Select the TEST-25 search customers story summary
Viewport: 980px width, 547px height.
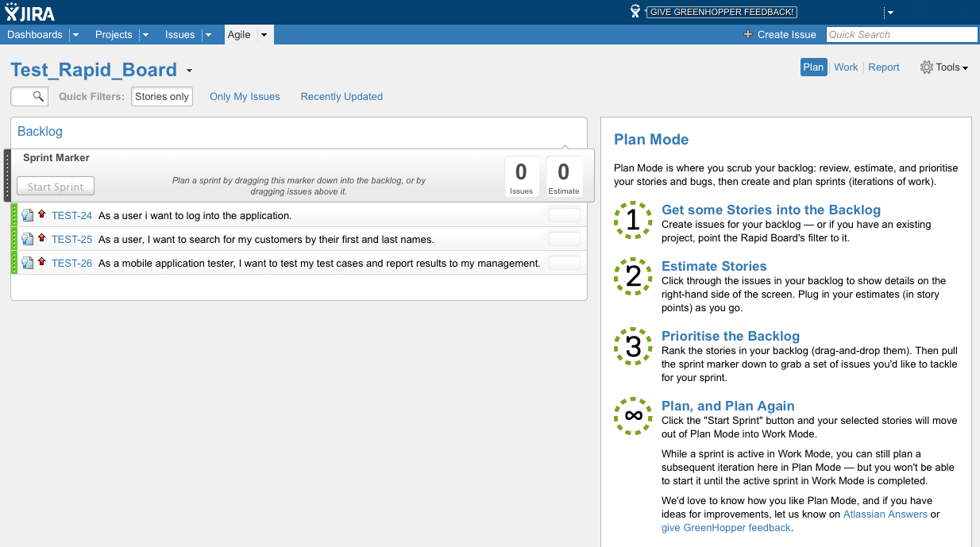coord(266,239)
